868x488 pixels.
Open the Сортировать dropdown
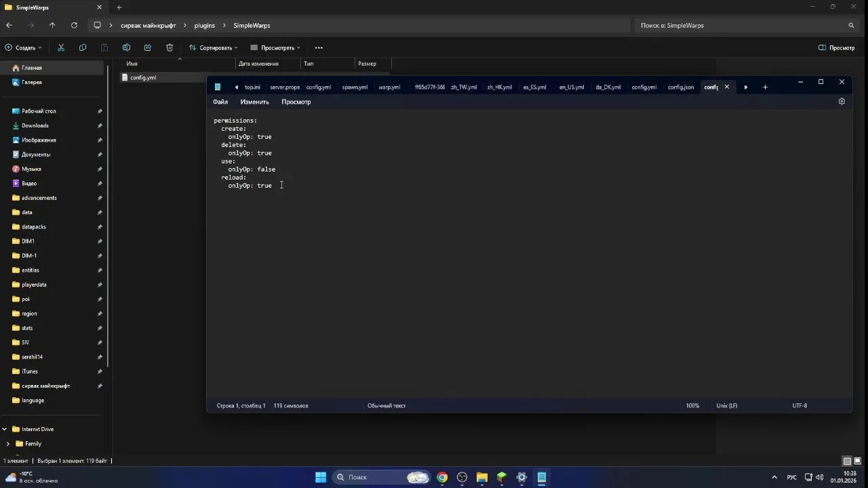pyautogui.click(x=214, y=47)
